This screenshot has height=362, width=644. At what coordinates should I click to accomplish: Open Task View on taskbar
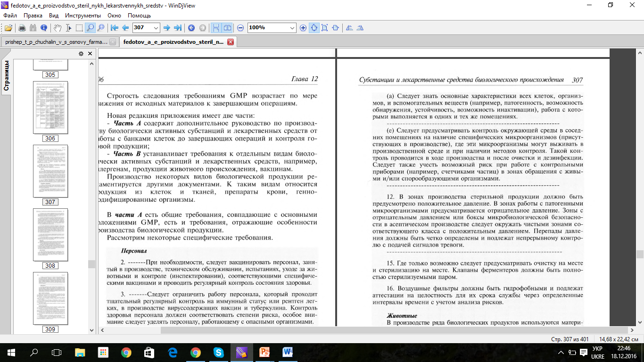pyautogui.click(x=57, y=352)
